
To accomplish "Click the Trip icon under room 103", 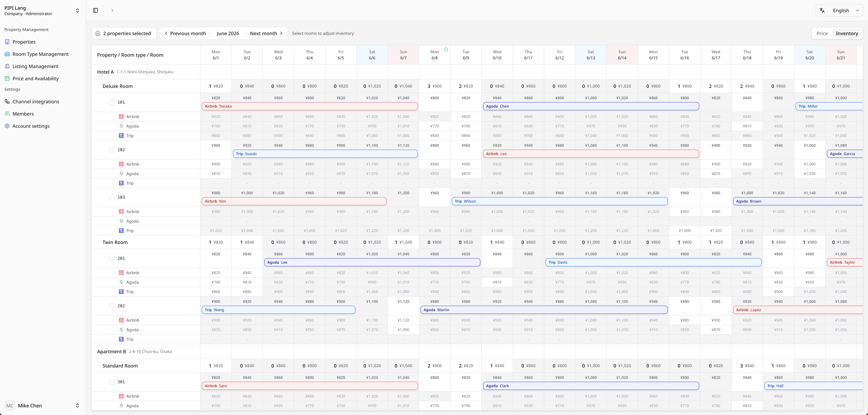I will tap(121, 231).
